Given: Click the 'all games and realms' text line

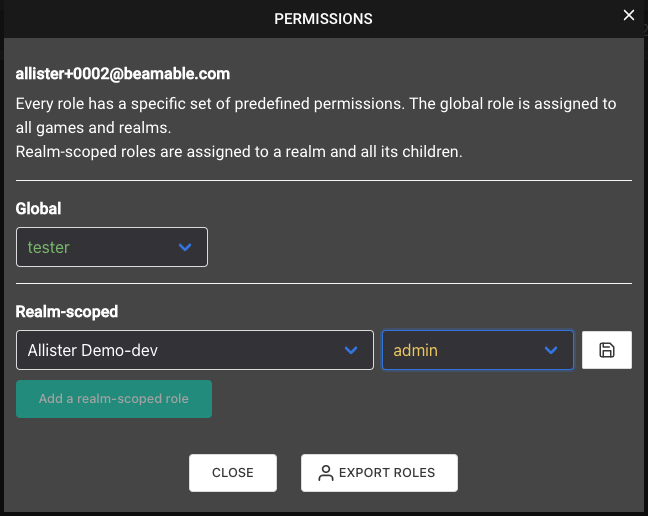Looking at the screenshot, I should [x=93, y=128].
